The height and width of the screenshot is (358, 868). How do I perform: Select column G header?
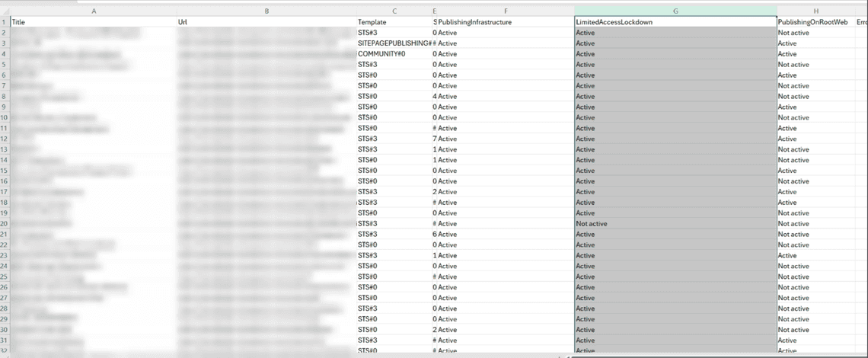(675, 11)
